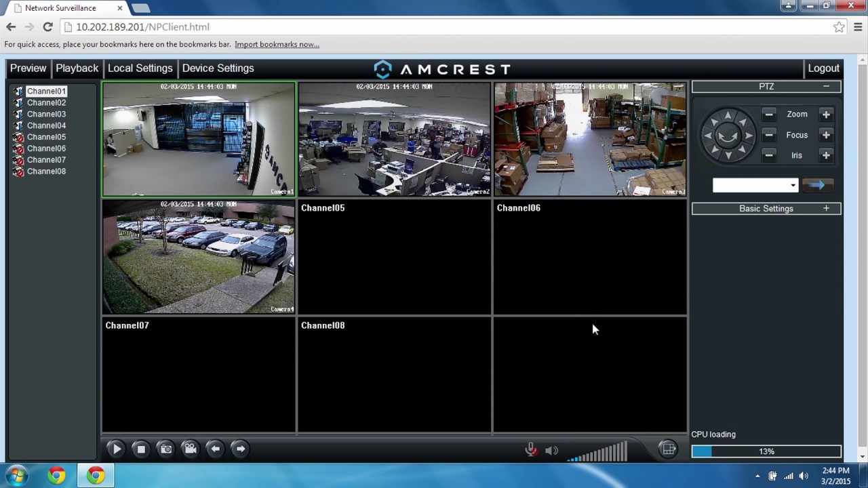
Task: Reload the page in the browser
Action: coord(47,27)
